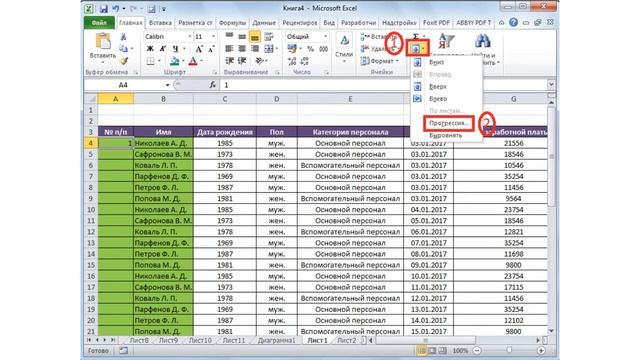The image size is (640, 360).
Task: Open Число group dialog launcher
Action: [x=327, y=72]
